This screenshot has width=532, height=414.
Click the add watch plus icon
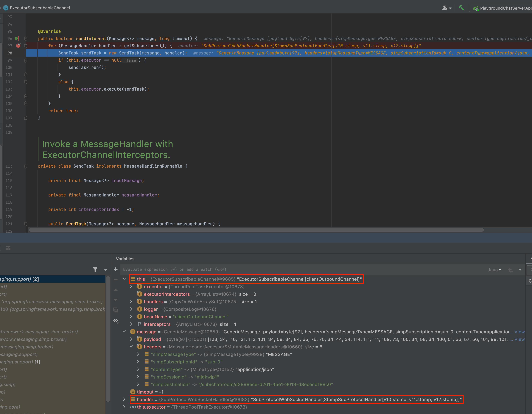tap(116, 269)
